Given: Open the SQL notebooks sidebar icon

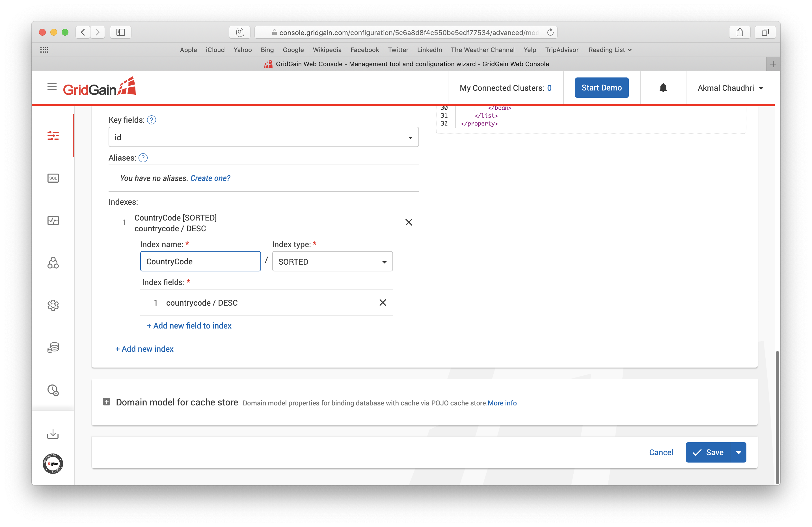Looking at the screenshot, I should pos(53,178).
